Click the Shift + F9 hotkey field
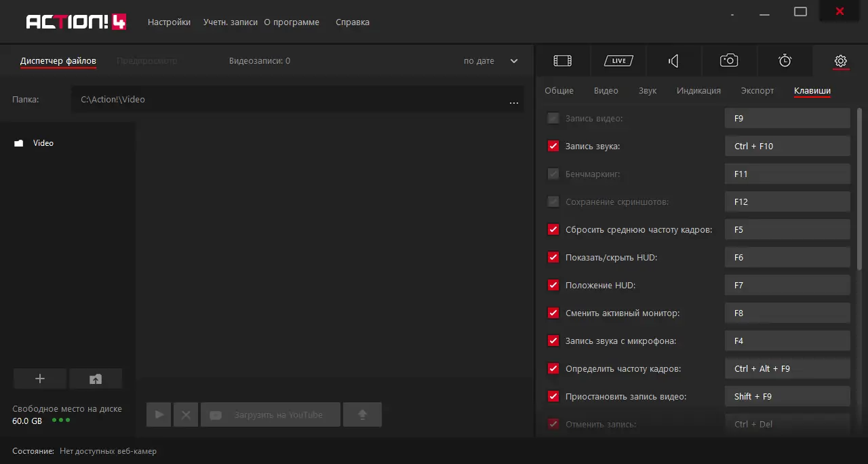The width and height of the screenshot is (868, 464). click(787, 396)
